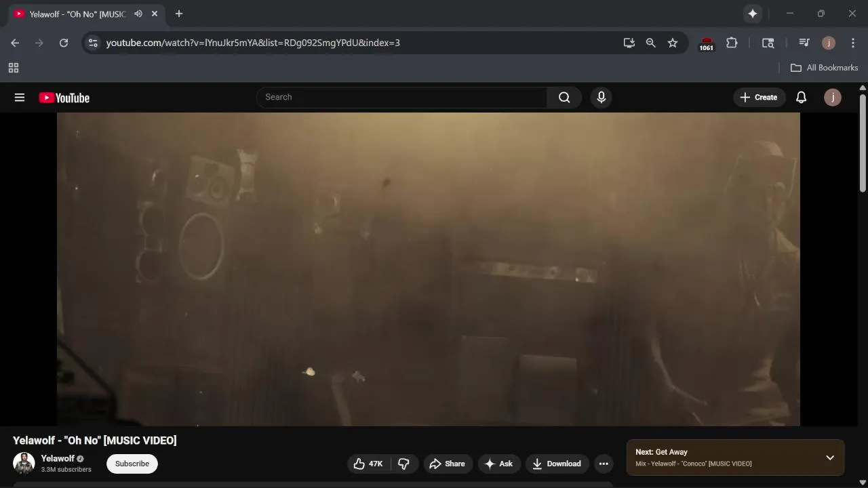868x488 pixels.
Task: Open the Ask AI button
Action: [498, 464]
